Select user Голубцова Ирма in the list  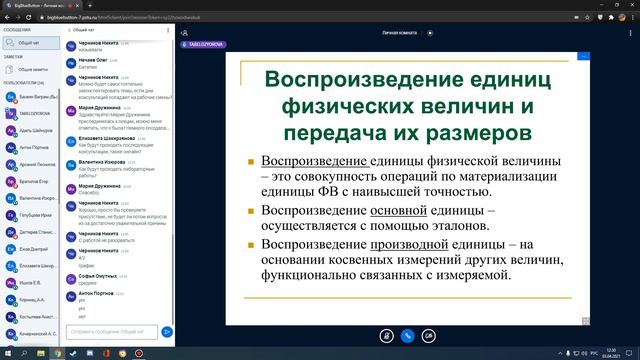(x=31, y=215)
